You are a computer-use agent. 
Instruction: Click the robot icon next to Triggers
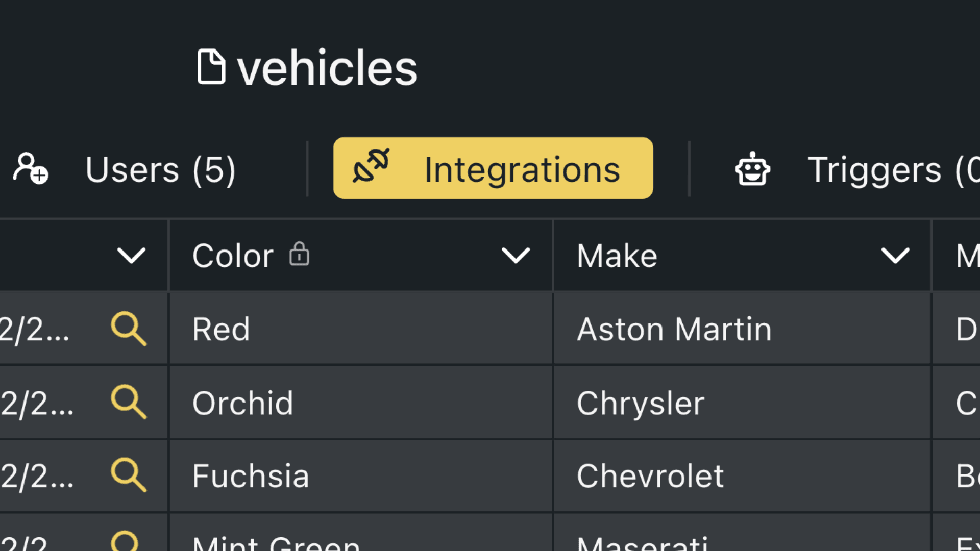point(750,169)
